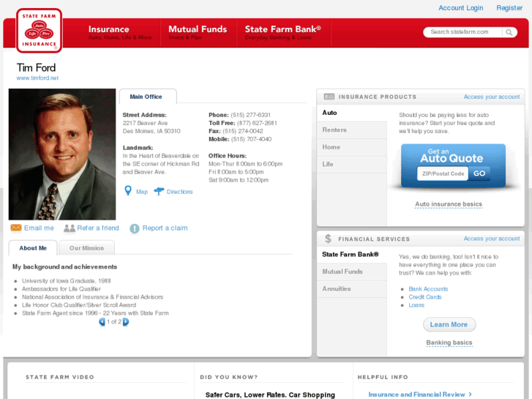532x399 pixels.
Task: Click the "Ambassadors for Life Qualifier" item
Action: tap(61, 289)
